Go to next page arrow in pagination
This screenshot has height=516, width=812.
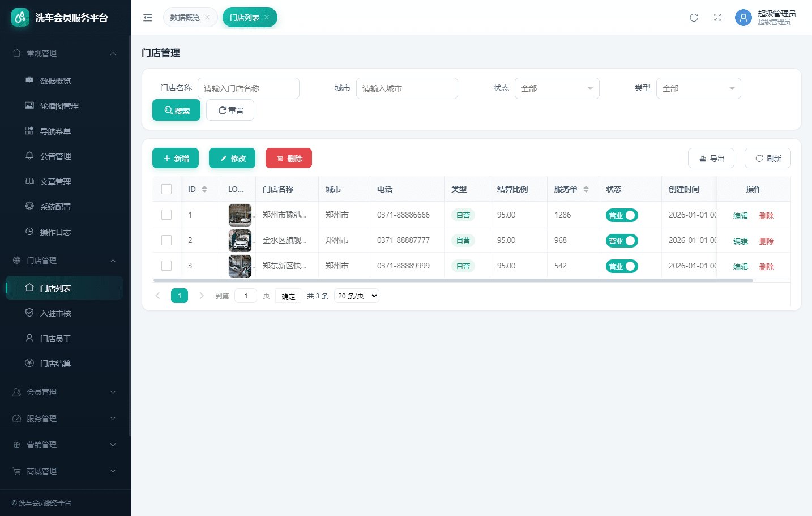click(202, 296)
